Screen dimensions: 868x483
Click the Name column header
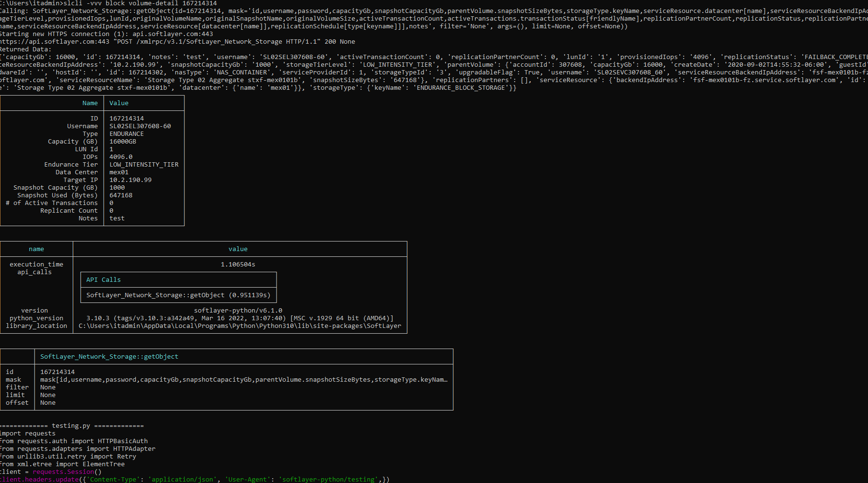(x=90, y=103)
